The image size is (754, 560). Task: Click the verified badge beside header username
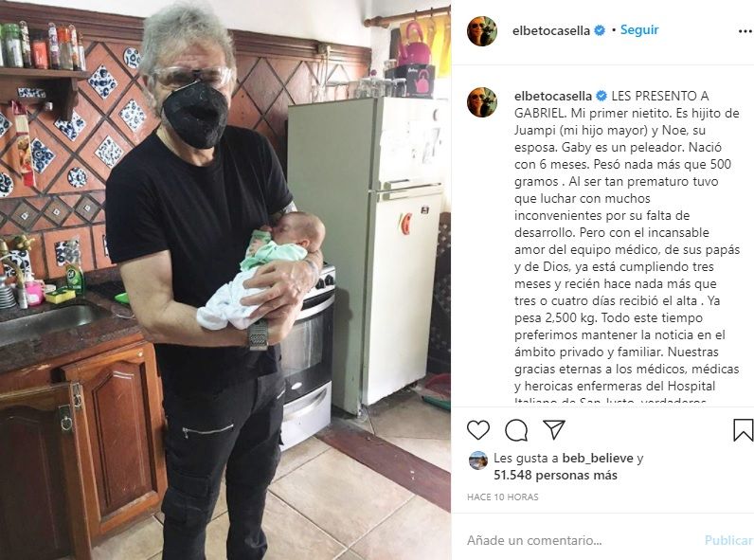pyautogui.click(x=600, y=30)
